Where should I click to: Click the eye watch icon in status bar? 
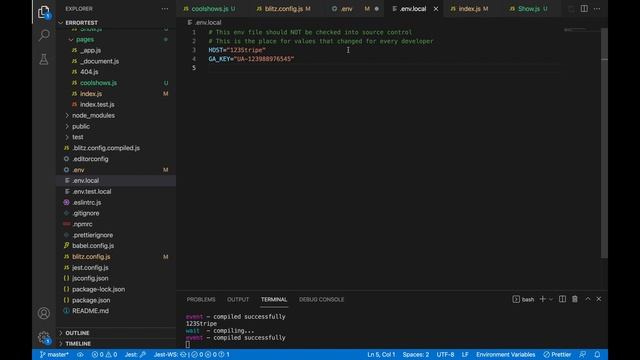click(x=80, y=354)
